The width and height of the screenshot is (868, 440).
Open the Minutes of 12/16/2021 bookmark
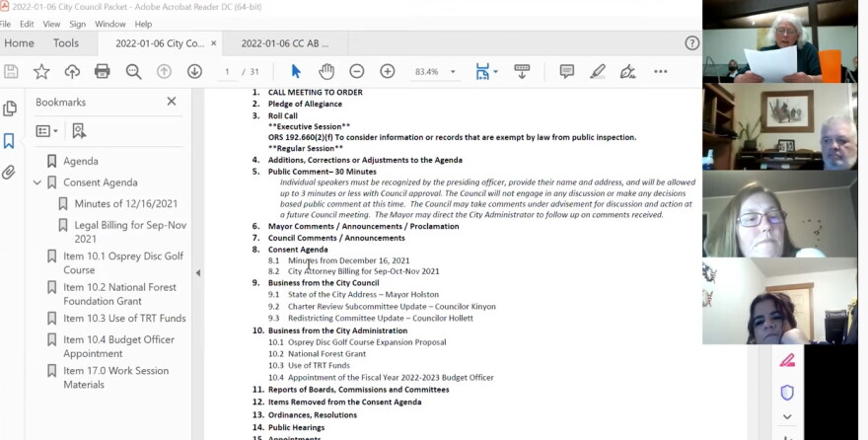(126, 203)
